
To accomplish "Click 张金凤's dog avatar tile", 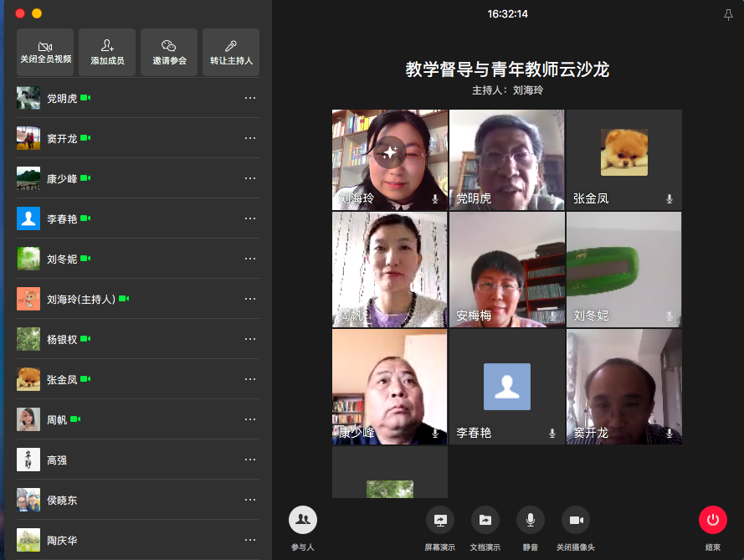I will click(x=624, y=153).
